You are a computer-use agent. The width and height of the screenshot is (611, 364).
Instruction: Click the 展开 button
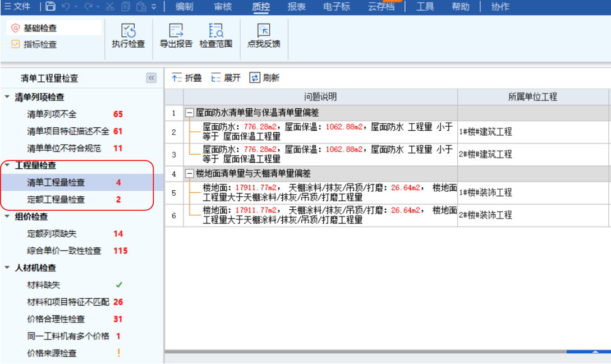[x=226, y=78]
